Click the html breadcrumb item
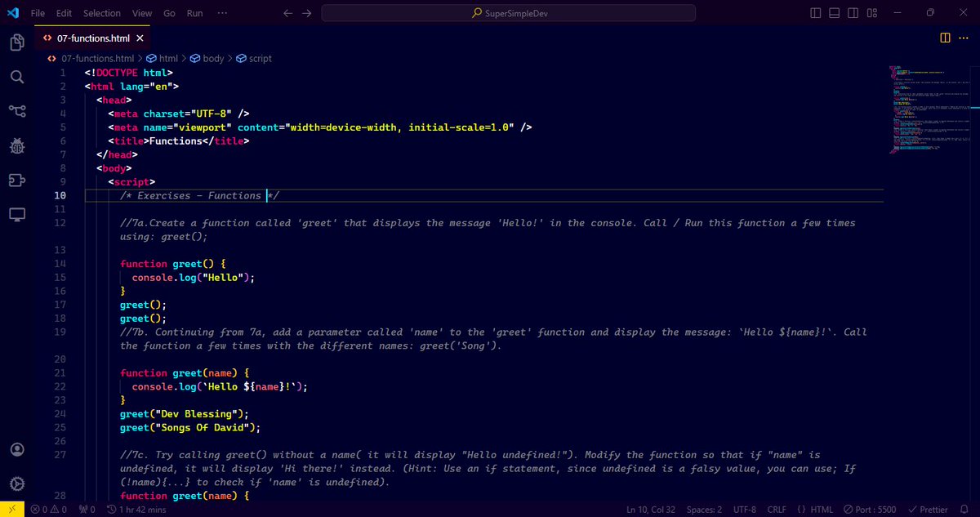 163,59
